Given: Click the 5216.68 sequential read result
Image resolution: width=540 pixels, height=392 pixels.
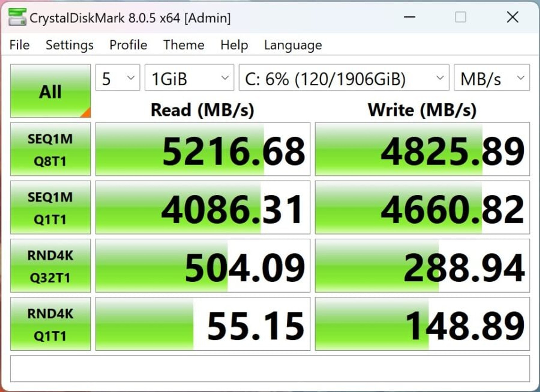Looking at the screenshot, I should tap(203, 149).
